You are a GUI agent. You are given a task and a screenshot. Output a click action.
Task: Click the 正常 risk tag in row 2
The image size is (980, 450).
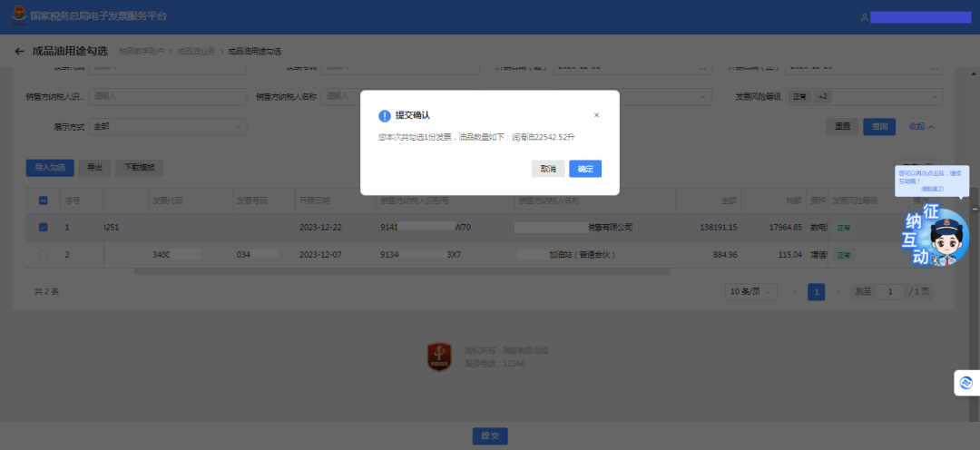[x=844, y=255]
